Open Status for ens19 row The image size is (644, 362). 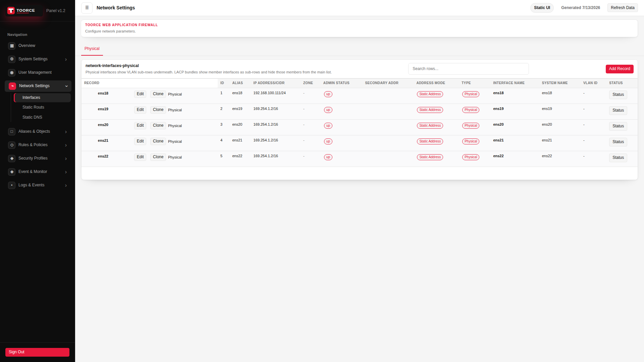pyautogui.click(x=618, y=111)
